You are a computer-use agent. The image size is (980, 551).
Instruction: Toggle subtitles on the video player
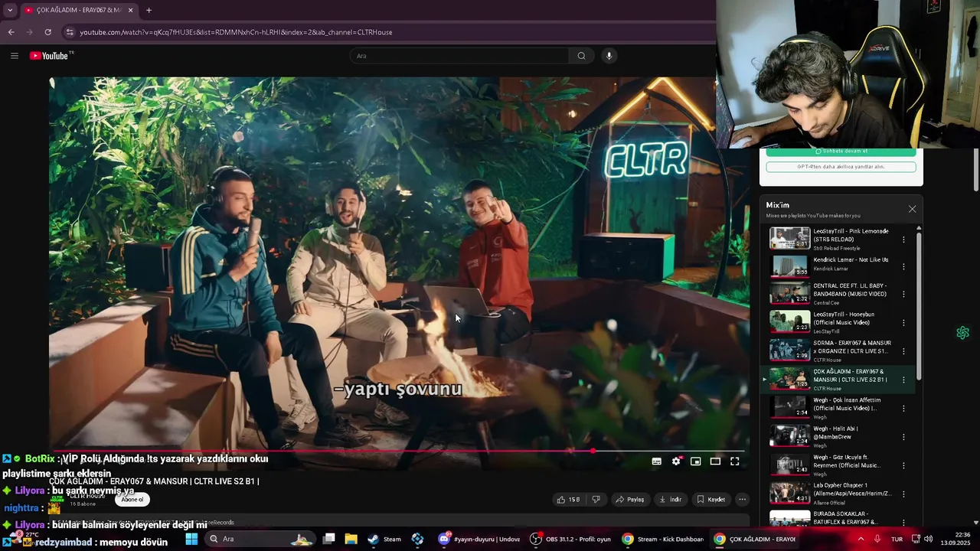coord(656,461)
